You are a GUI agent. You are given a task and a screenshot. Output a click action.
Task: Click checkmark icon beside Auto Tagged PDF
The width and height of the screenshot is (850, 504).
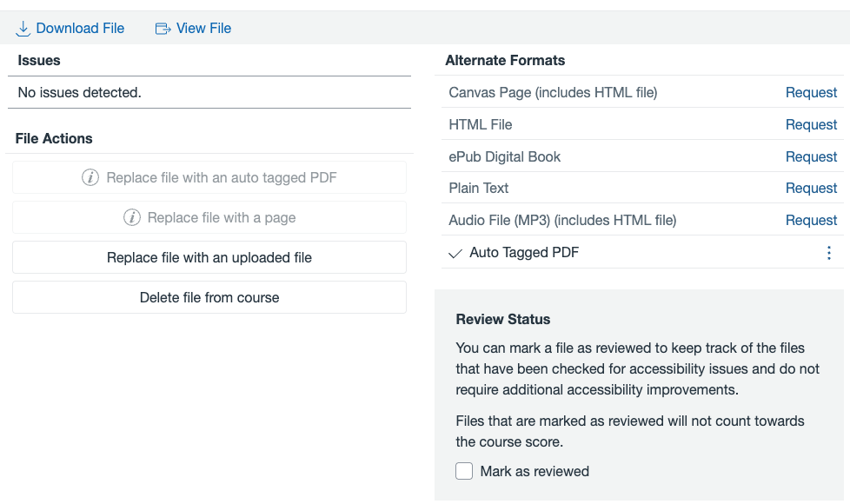pyautogui.click(x=455, y=253)
